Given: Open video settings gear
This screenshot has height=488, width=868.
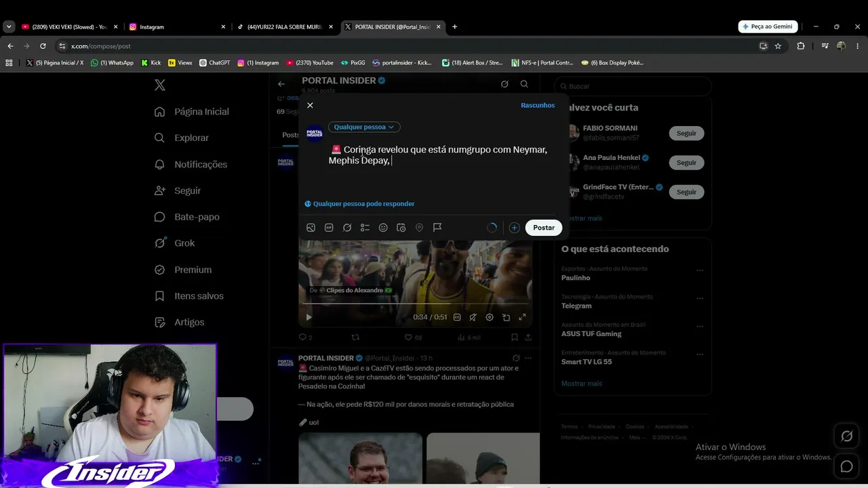Looking at the screenshot, I should [490, 317].
